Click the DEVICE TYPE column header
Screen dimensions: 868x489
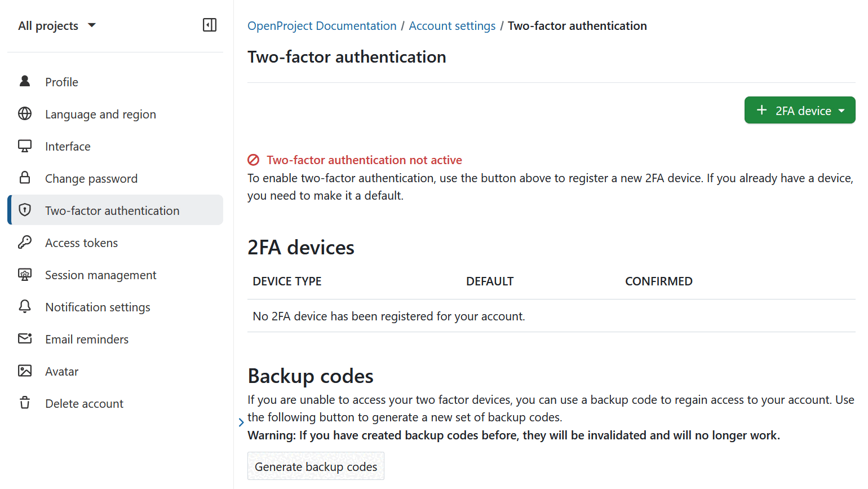coord(287,281)
